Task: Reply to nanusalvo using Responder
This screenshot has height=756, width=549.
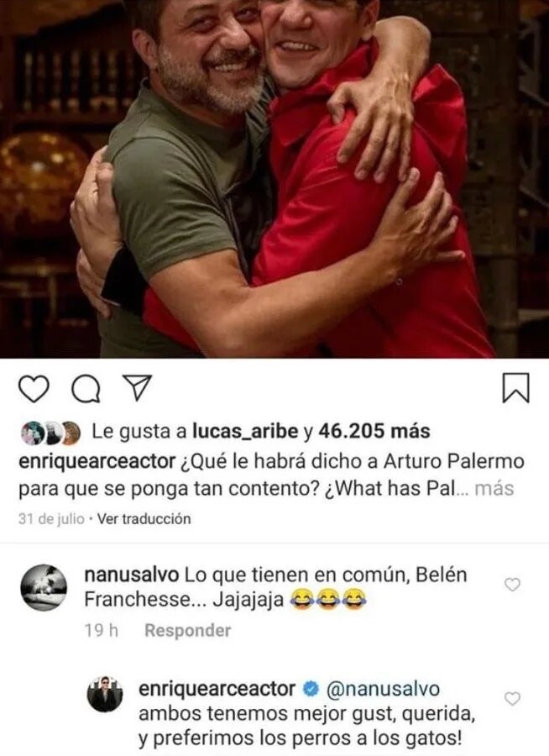Action: pos(187,630)
